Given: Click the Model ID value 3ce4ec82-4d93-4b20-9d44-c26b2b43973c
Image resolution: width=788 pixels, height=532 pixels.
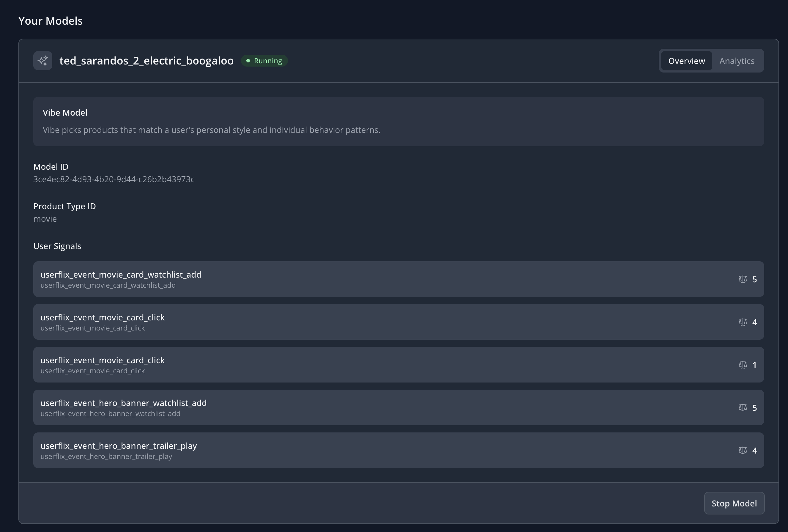Looking at the screenshot, I should coord(114,180).
